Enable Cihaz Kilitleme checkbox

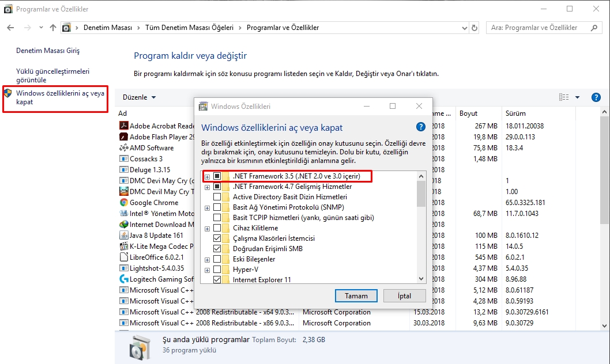(217, 228)
